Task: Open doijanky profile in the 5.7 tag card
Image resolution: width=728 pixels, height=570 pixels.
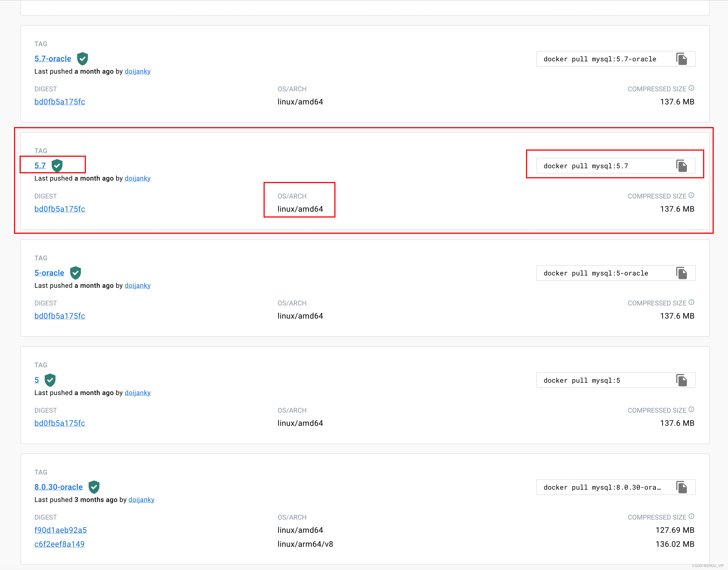Action: (x=137, y=178)
